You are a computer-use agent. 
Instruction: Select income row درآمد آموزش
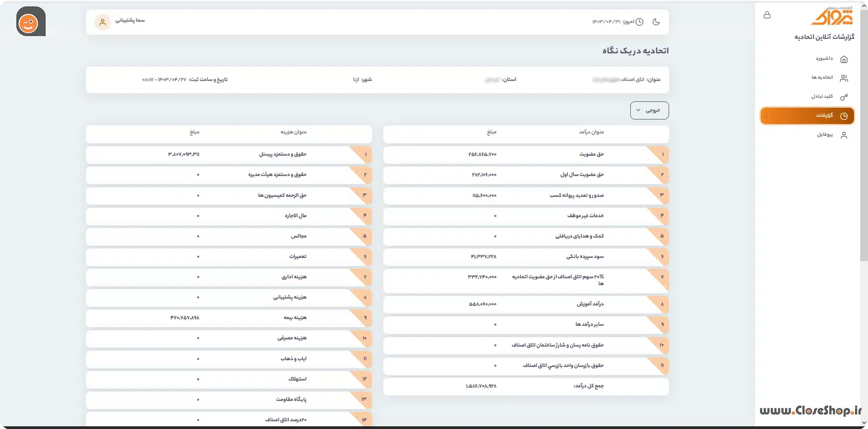click(526, 305)
